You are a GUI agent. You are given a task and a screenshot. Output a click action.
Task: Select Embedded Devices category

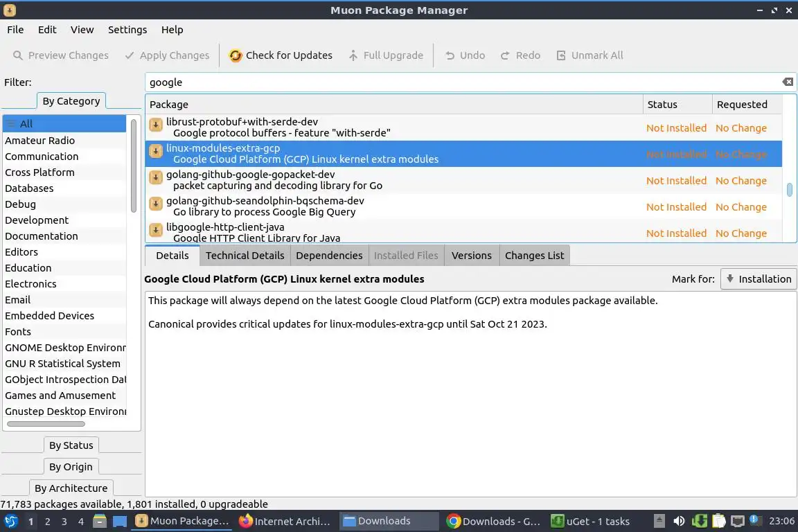pos(64,316)
